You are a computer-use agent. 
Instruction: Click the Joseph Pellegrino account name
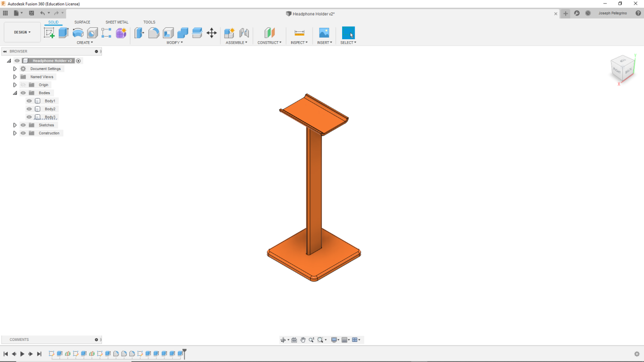coord(613,13)
